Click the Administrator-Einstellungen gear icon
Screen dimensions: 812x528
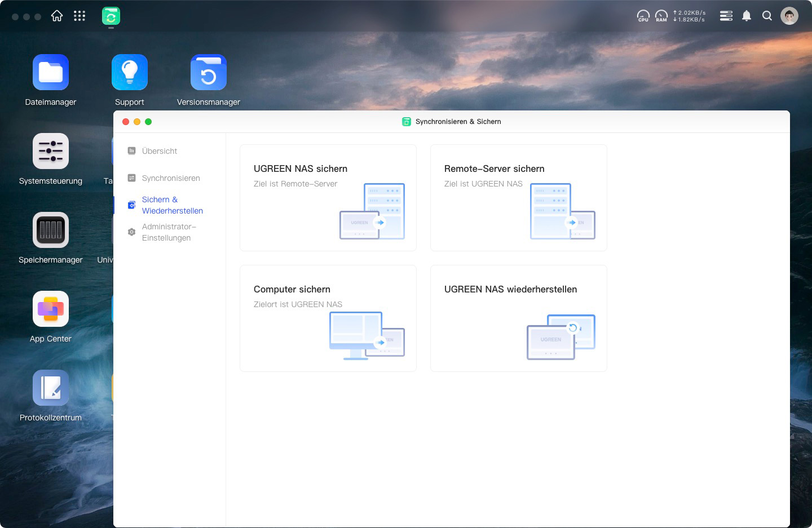pyautogui.click(x=131, y=232)
